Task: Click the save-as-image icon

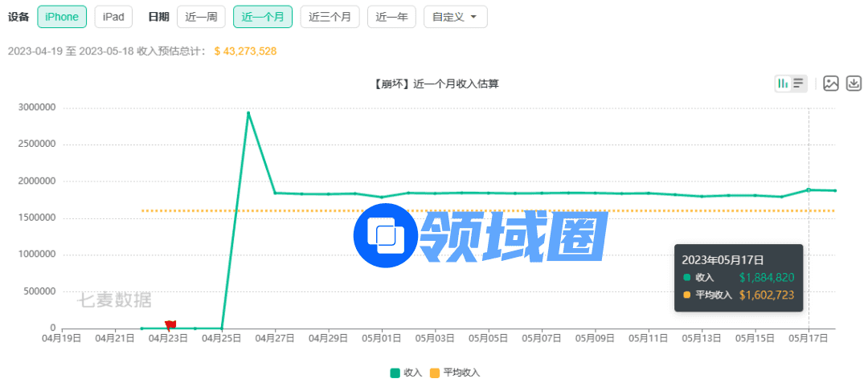Action: click(831, 83)
